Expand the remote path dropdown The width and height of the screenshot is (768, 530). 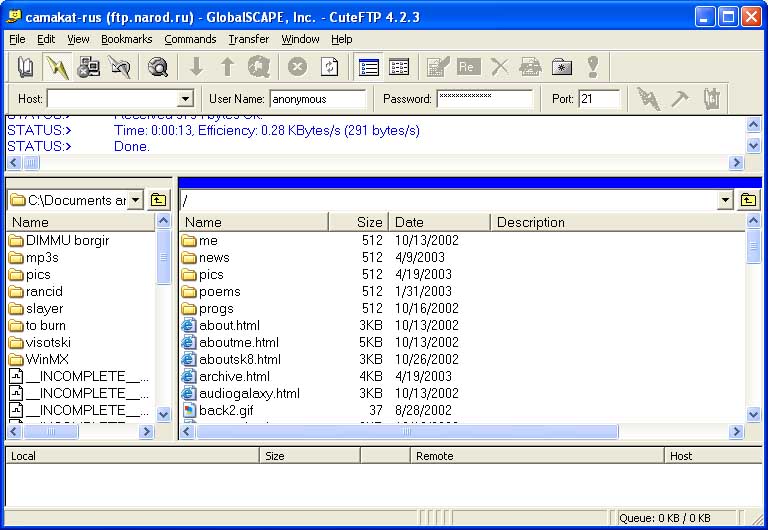(725, 200)
